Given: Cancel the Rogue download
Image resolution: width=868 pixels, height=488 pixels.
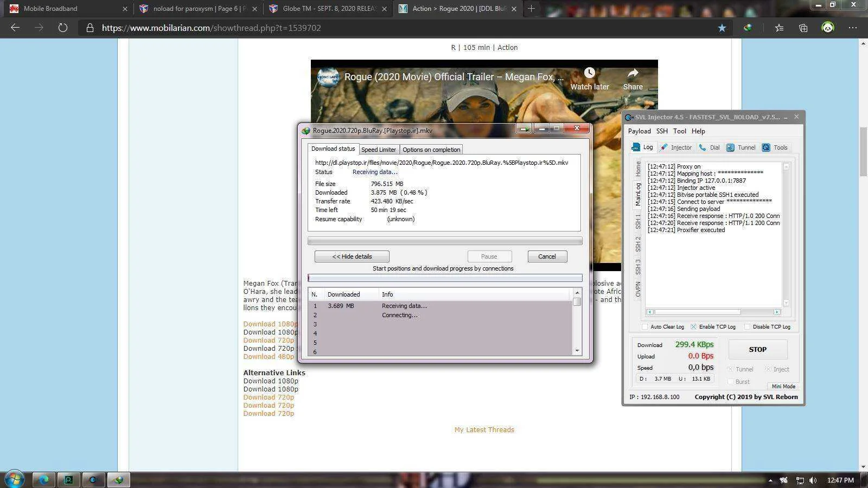Looking at the screenshot, I should point(547,256).
